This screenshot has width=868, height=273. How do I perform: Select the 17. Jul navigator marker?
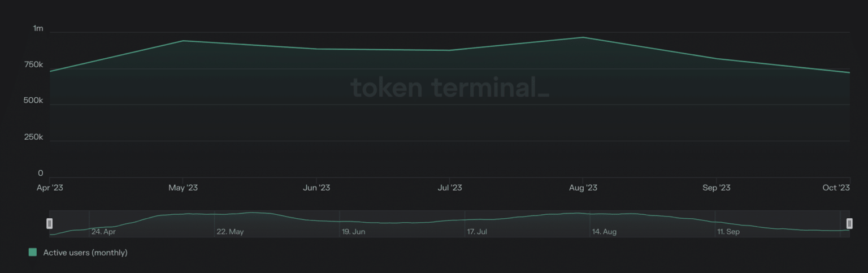tap(478, 232)
